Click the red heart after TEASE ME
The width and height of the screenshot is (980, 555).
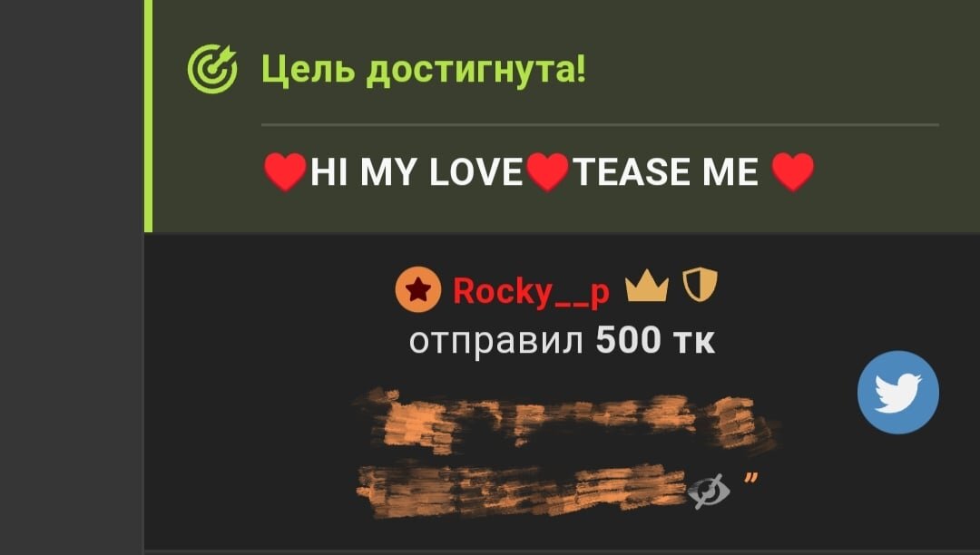point(793,171)
